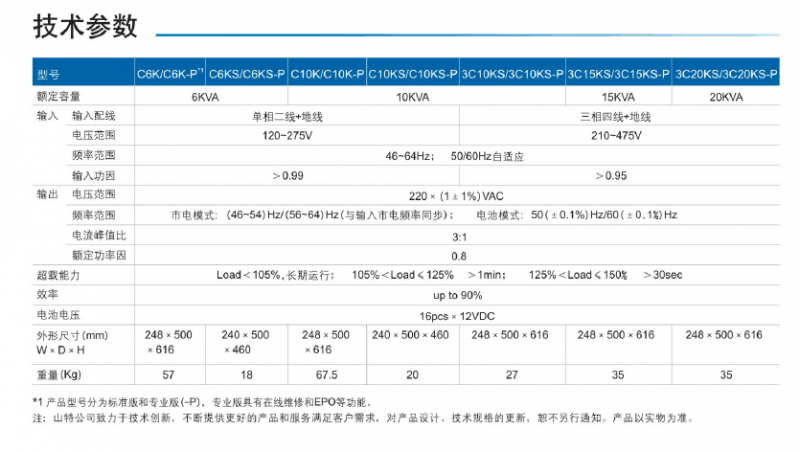Screen dimensions: 800x452
Task: Select the 三相四线+地线 input wiring cell
Action: [617, 117]
